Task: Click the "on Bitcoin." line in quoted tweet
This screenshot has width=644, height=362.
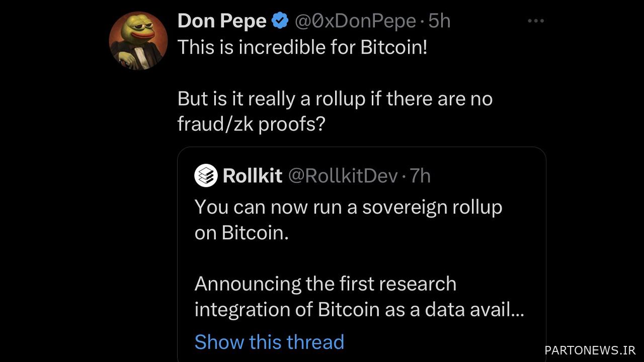Action: (x=242, y=233)
